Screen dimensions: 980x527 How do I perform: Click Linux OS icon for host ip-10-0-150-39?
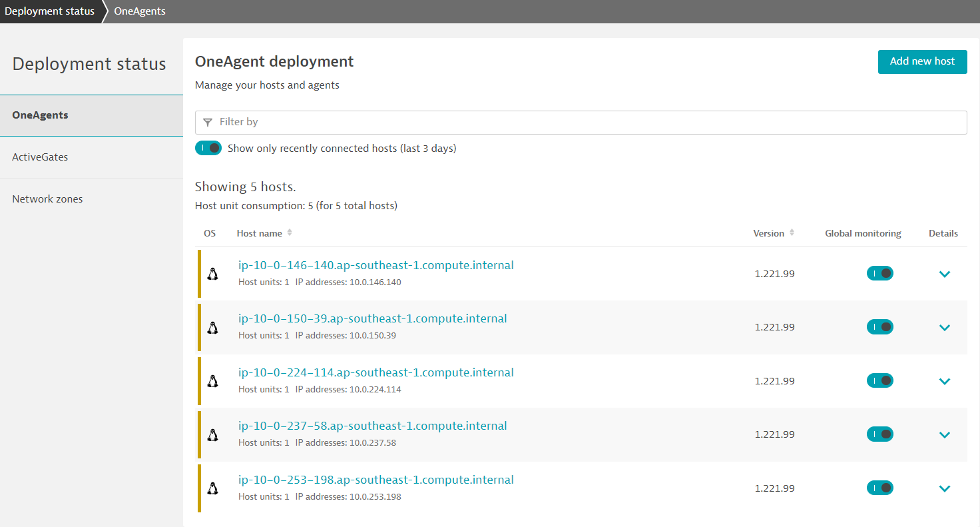[212, 327]
